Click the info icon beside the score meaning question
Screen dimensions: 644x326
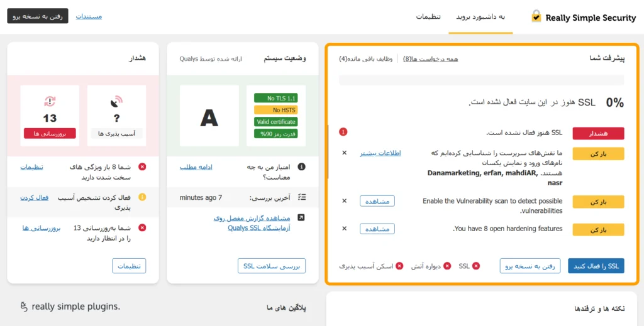(x=301, y=167)
